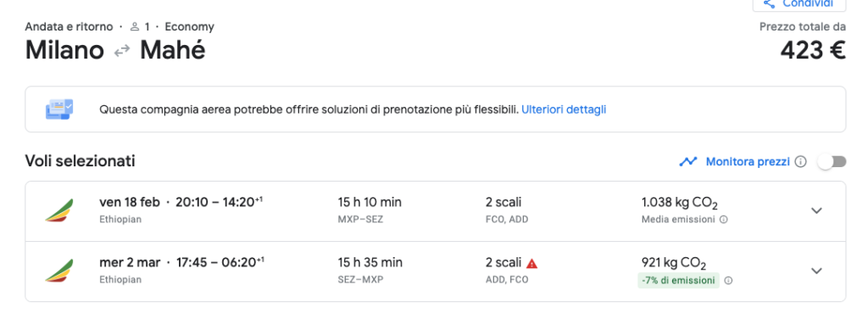The image size is (868, 319).
Task: Click the Monitora prezzi info icon
Action: 800,162
